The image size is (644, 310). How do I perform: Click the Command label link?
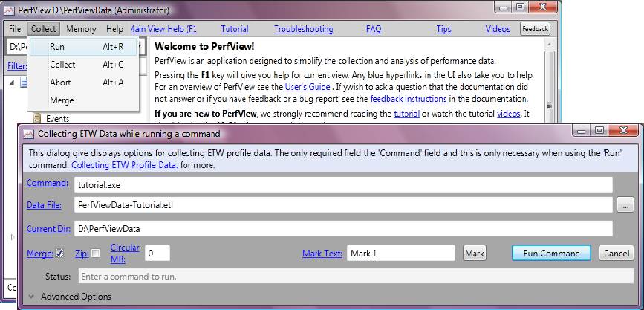[x=48, y=184]
